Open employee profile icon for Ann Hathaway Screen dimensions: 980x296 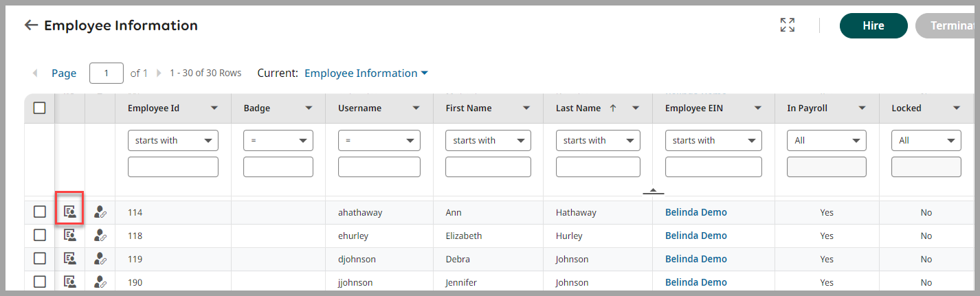point(69,212)
